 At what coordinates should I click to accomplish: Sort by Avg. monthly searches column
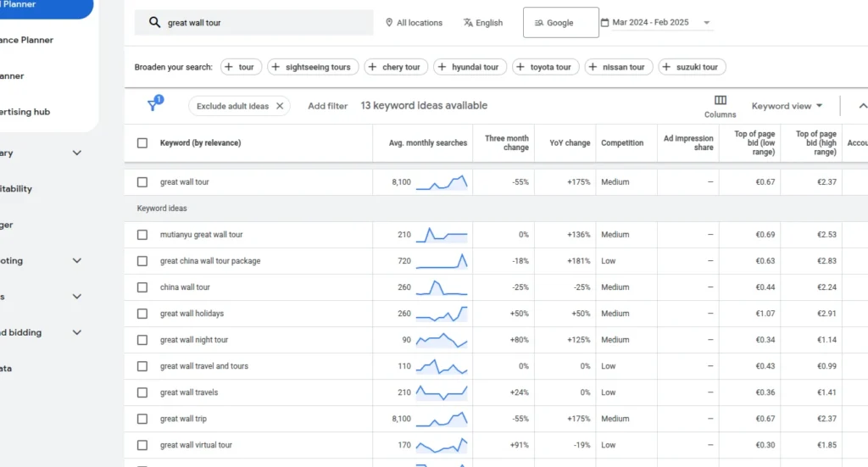(x=427, y=143)
